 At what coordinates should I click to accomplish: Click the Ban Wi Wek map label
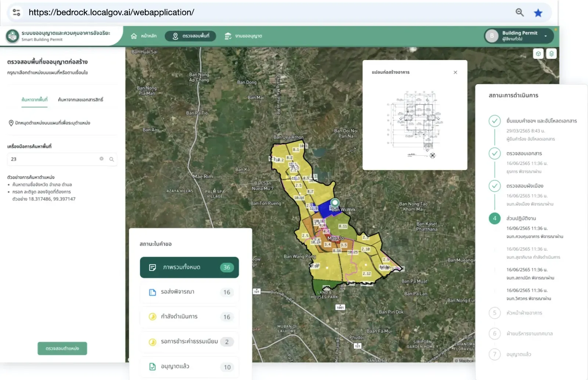343,209
